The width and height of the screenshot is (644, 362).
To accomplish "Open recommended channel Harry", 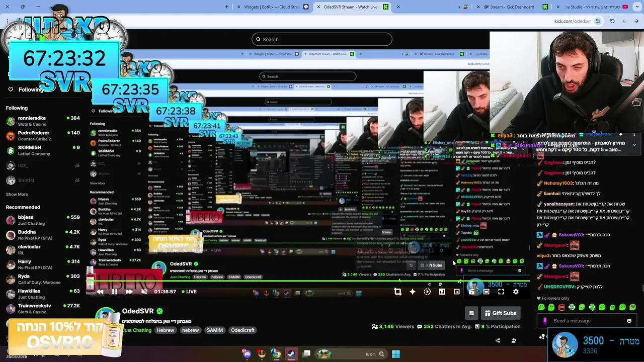I will click(43, 264).
